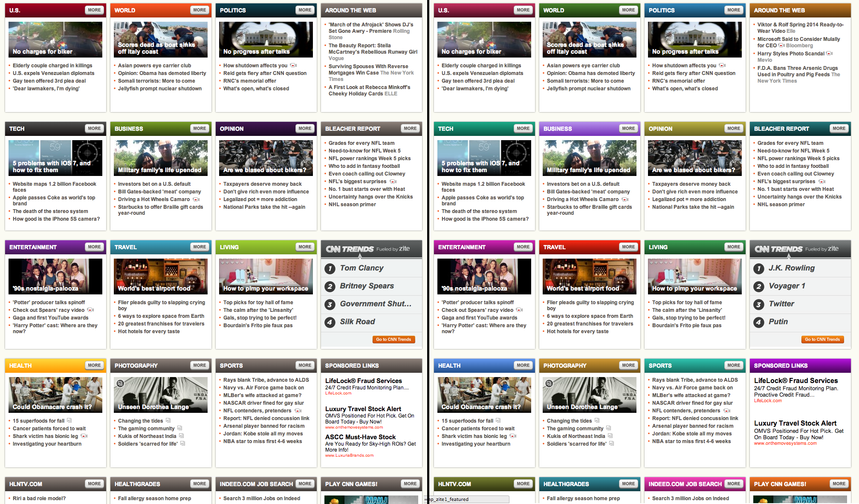Click video icon beside 'How shutdown affects you', left page
The width and height of the screenshot is (859, 504).
tap(293, 66)
